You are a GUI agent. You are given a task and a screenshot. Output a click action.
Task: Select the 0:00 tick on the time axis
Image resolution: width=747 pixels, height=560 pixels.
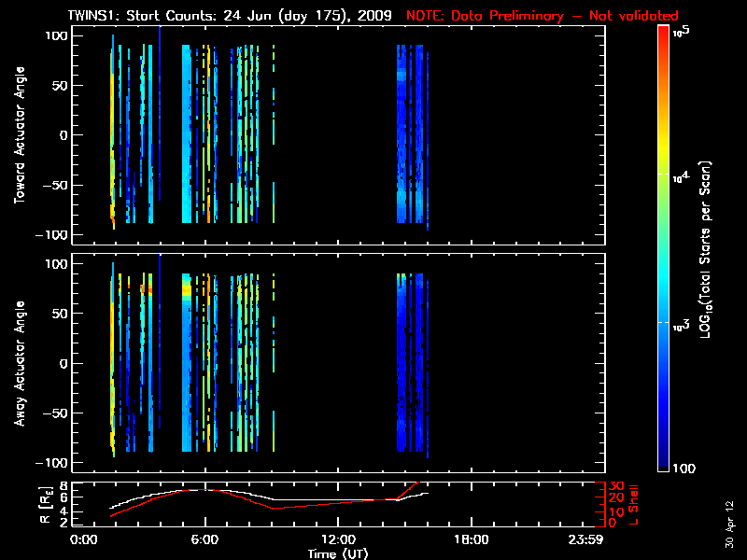tap(83, 539)
